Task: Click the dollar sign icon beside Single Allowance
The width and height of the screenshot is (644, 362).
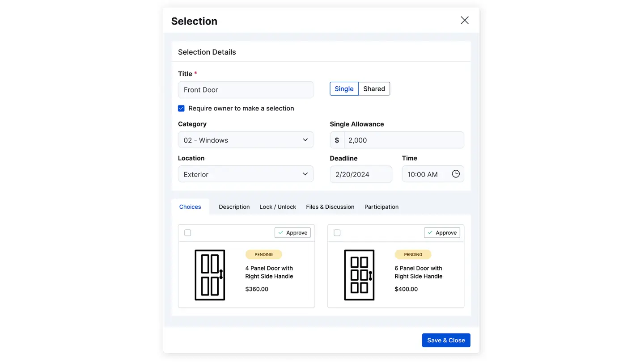Action: coord(337,140)
